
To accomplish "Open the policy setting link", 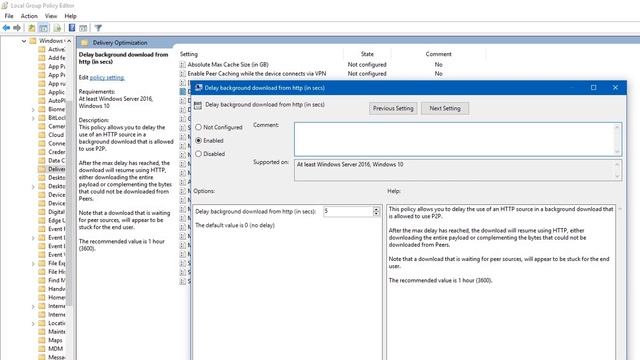I will pos(107,78).
